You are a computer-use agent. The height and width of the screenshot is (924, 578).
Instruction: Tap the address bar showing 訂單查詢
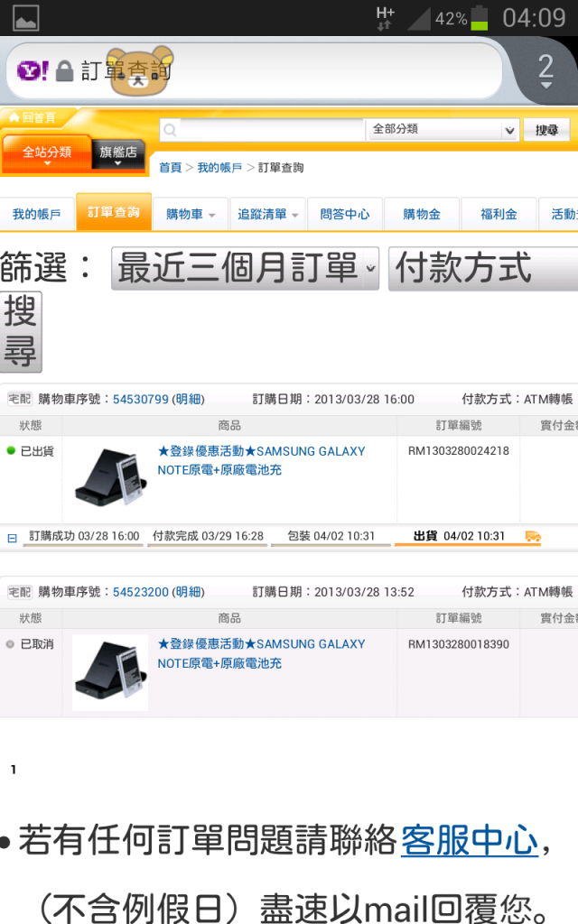coord(254,70)
